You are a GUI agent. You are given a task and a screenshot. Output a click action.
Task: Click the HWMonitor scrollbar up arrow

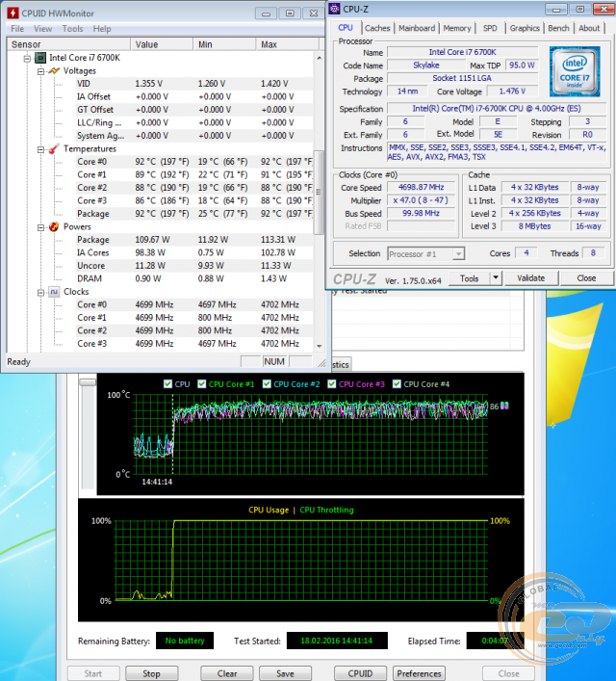[x=320, y=58]
